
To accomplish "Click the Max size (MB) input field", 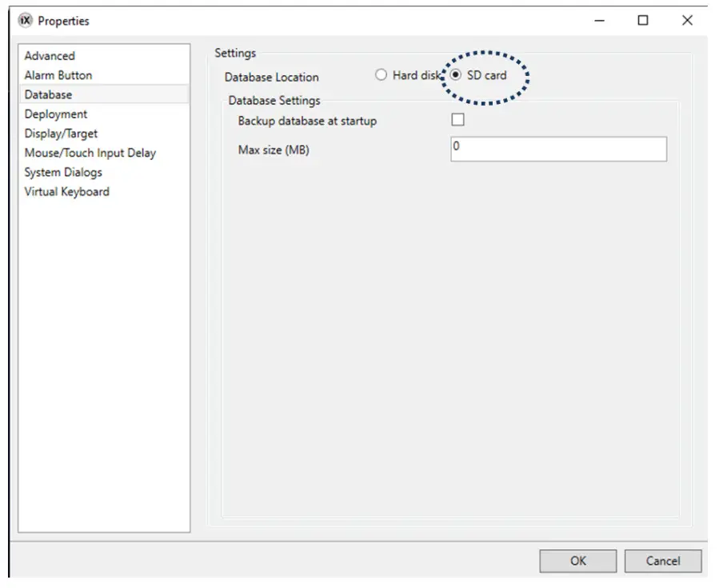I will (558, 149).
